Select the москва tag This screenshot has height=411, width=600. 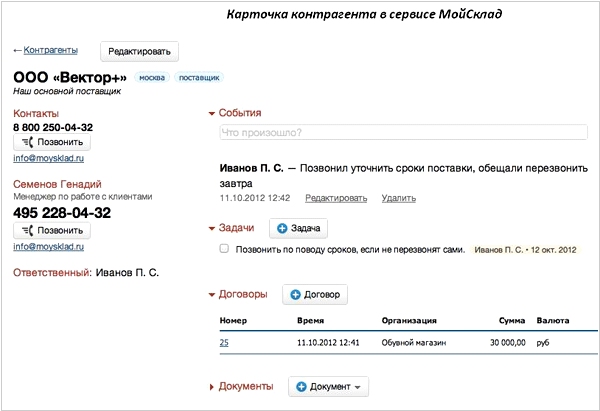[x=152, y=78]
